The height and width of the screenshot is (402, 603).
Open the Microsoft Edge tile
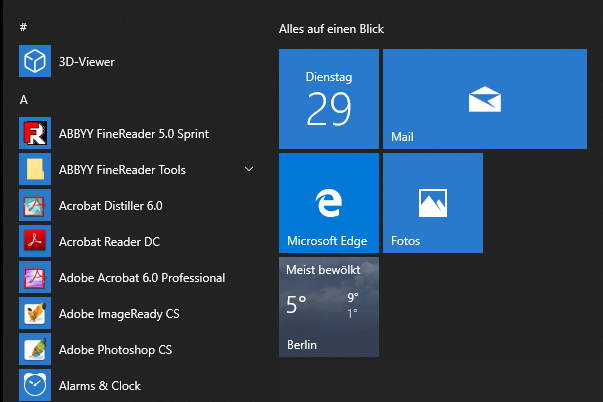(329, 203)
